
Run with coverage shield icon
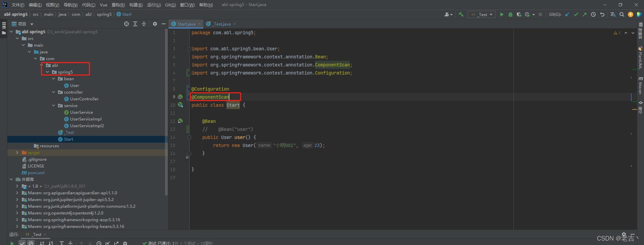coord(519,14)
